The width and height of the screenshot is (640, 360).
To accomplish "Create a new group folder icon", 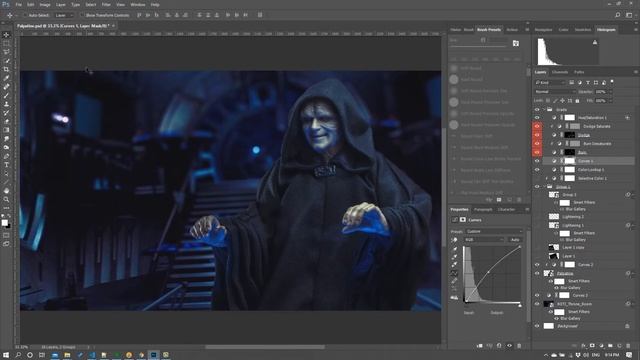I will [610, 346].
